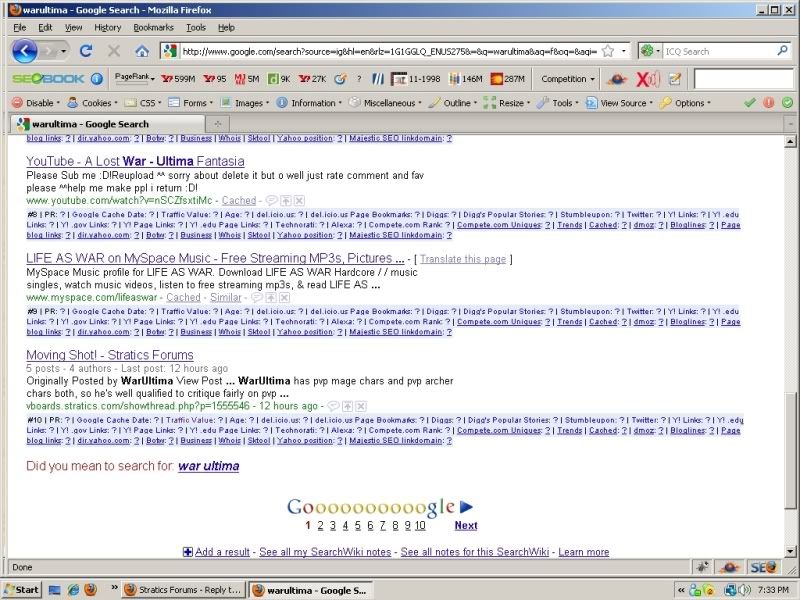This screenshot has width=800, height=600.
Task: Open the Cookies dropdown
Action: pos(93,103)
